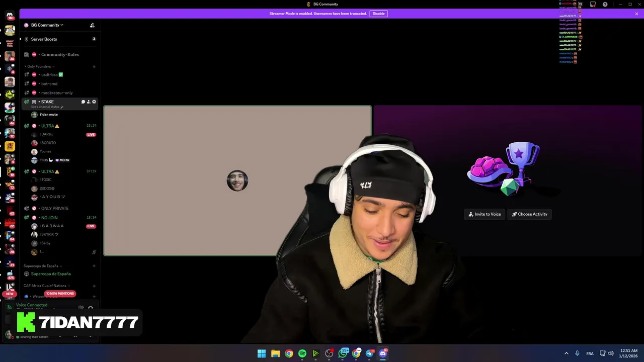This screenshot has height=362, width=644.
Task: Open server icon with 46 badge
Action: click(10, 120)
